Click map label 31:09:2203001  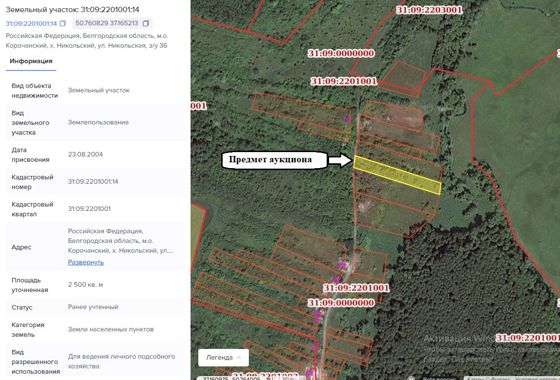[429, 10]
